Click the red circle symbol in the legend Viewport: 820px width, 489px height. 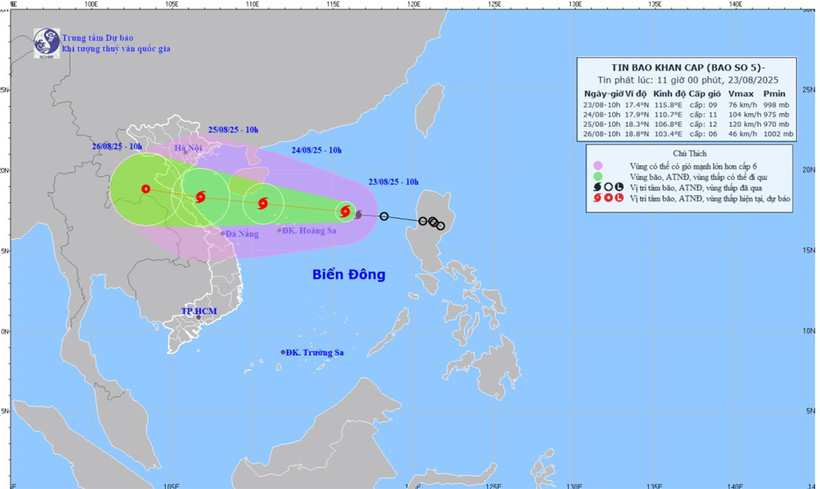(x=608, y=198)
